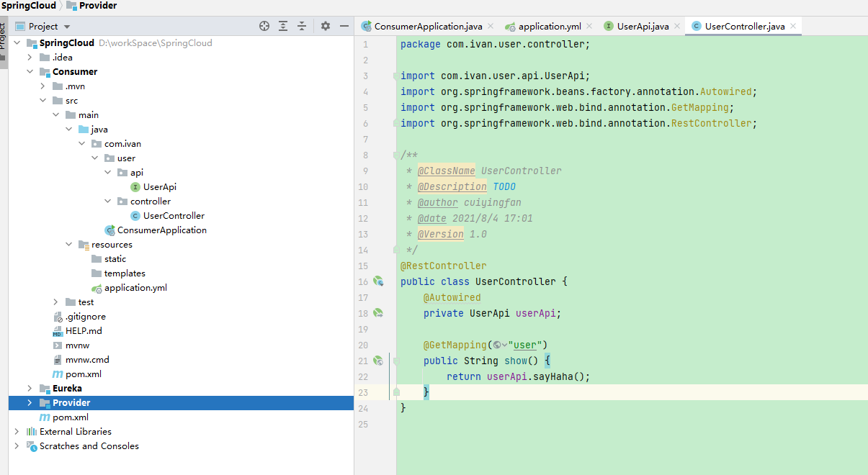This screenshot has width=868, height=475.
Task: Open Project panel settings gear
Action: 326,26
